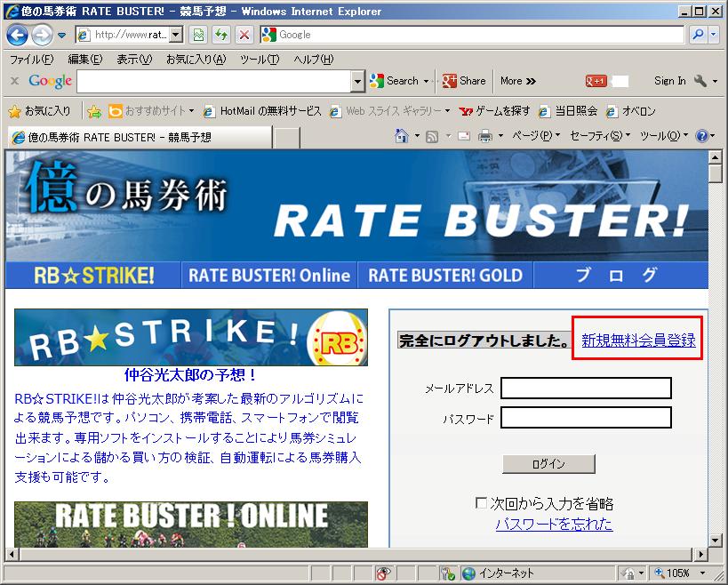This screenshot has height=585, width=728.
Task: Open the ツール(O) command bar menu
Action: tap(663, 135)
